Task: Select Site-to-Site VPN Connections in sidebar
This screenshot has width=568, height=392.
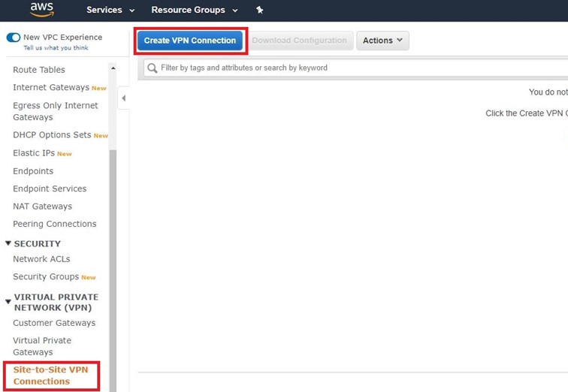Action: point(51,375)
